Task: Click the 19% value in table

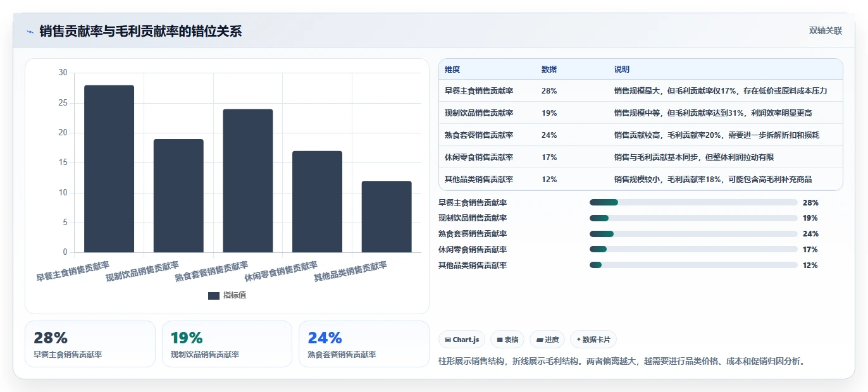Action: coord(549,113)
